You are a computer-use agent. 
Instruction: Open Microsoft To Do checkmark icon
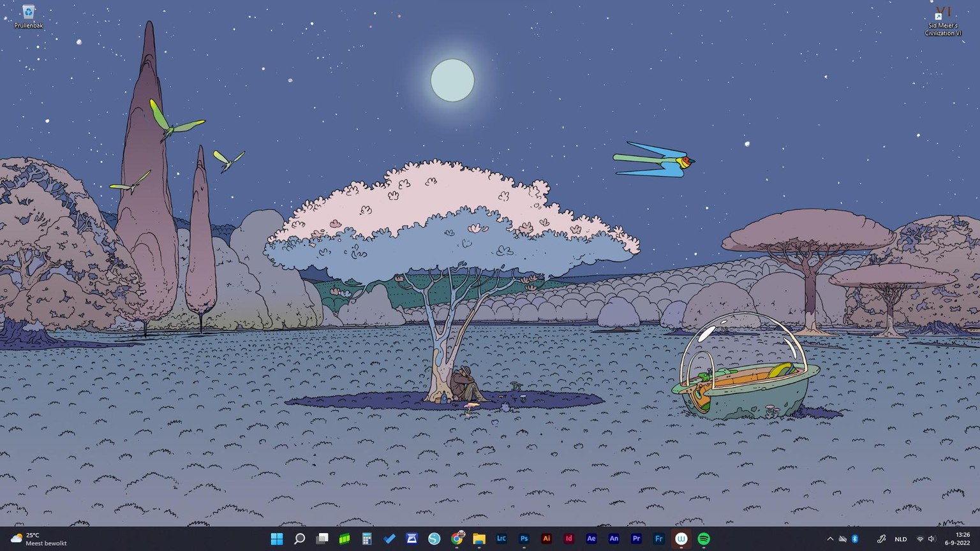point(389,539)
